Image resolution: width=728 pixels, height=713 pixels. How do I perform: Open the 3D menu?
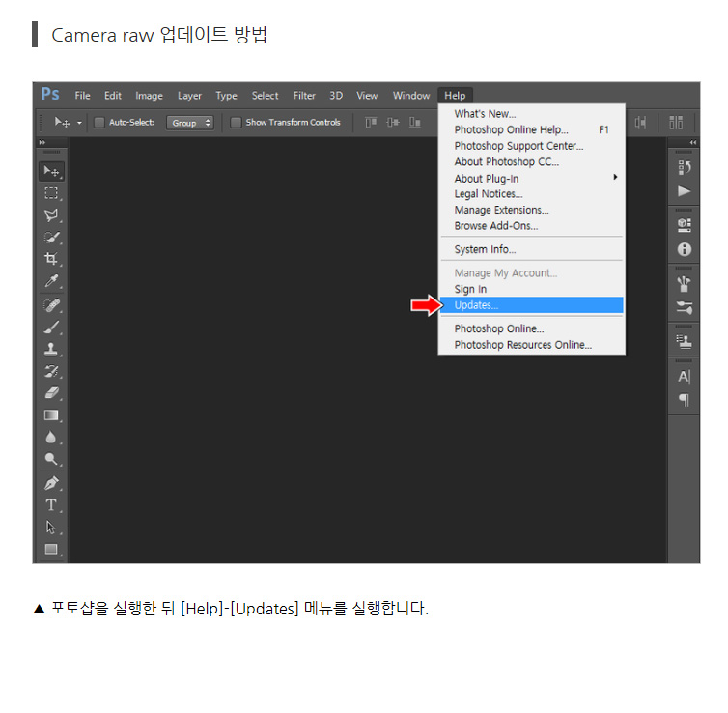tap(336, 96)
